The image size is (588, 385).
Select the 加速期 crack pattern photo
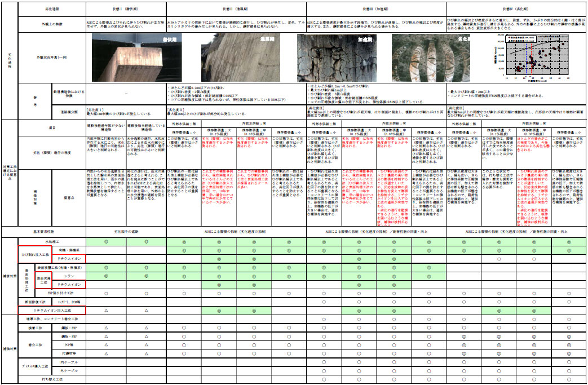coord(337,57)
